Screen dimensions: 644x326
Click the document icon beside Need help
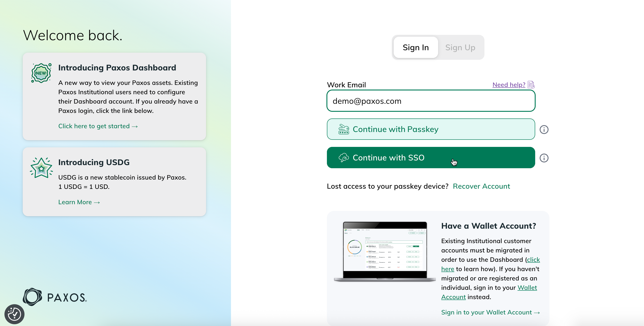point(531,85)
